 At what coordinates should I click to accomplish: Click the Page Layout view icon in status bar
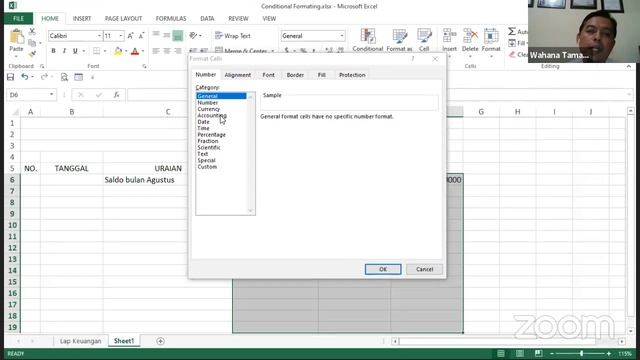point(520,353)
